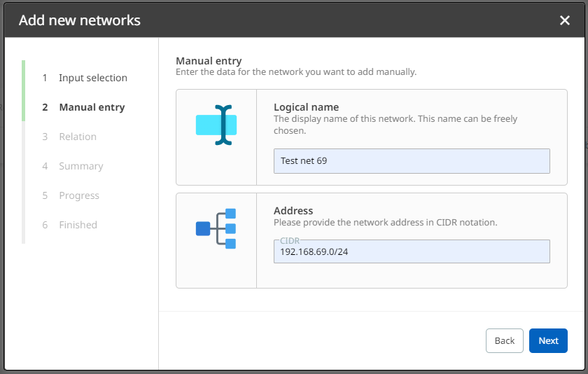Close the Add new networks dialog
Screen dimensions: 588x374
coord(565,20)
